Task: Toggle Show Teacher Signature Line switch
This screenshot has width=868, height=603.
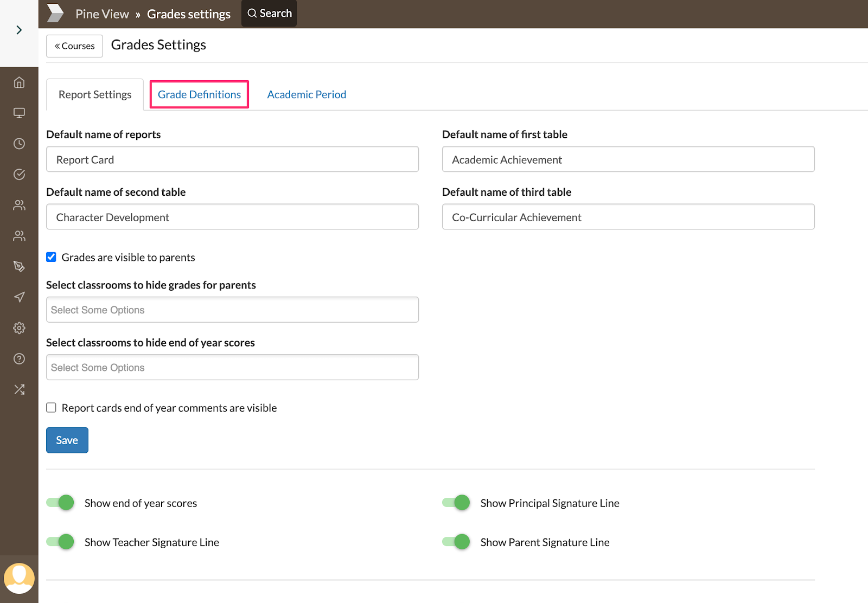Action: pos(60,542)
